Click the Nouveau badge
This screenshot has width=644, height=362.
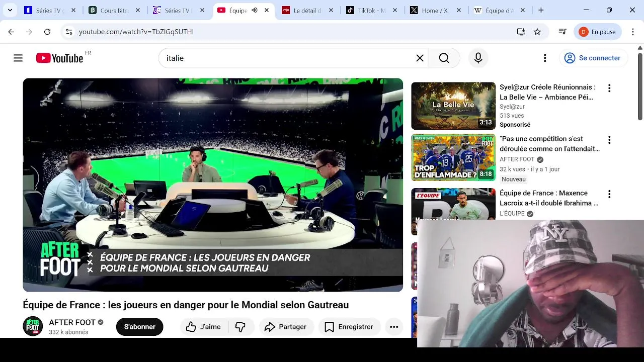pos(513,179)
